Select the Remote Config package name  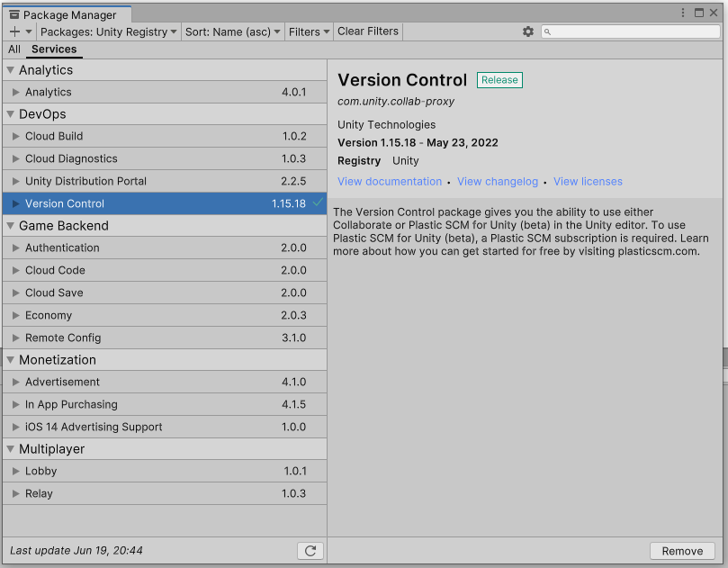[x=63, y=338]
